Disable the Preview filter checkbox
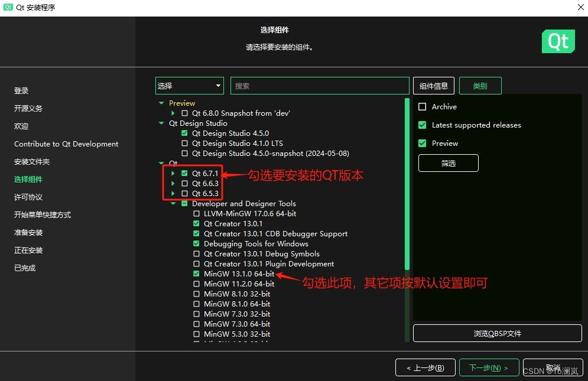Viewport: 588px width, 381px height. coord(423,144)
